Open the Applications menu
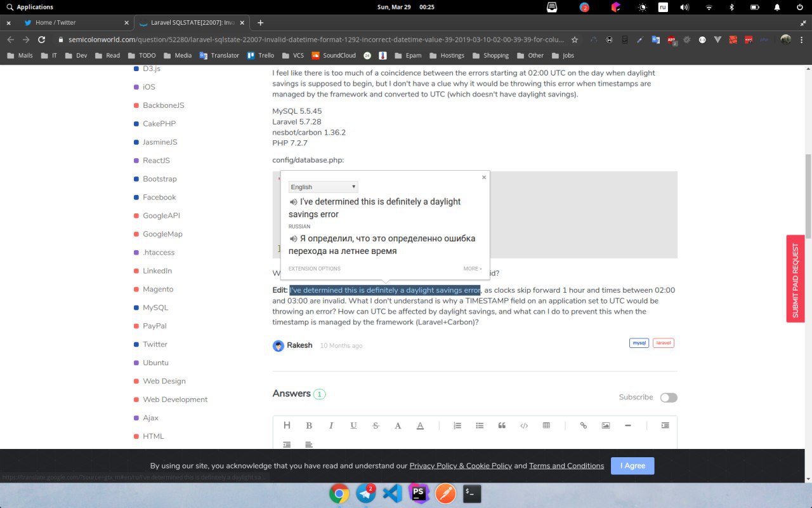This screenshot has height=508, width=812. (29, 7)
